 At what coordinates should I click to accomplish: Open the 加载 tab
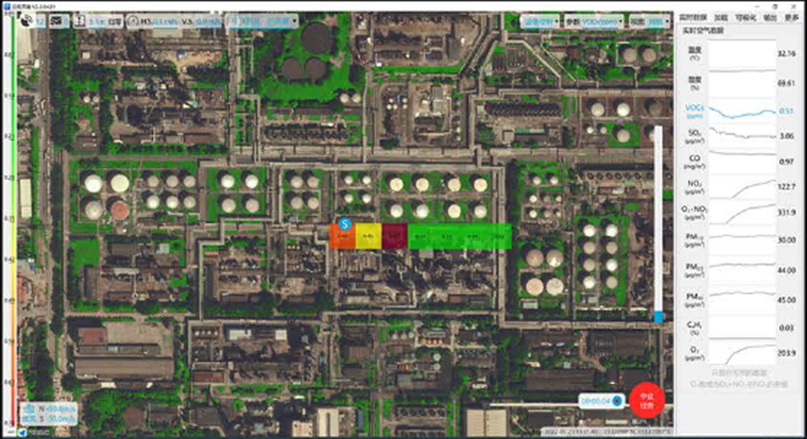tap(720, 18)
